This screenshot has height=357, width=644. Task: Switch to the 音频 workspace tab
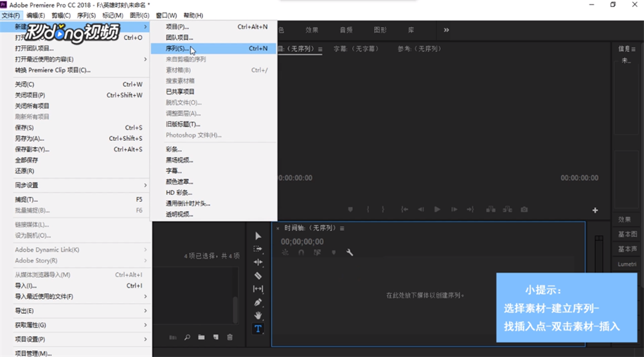pyautogui.click(x=346, y=30)
